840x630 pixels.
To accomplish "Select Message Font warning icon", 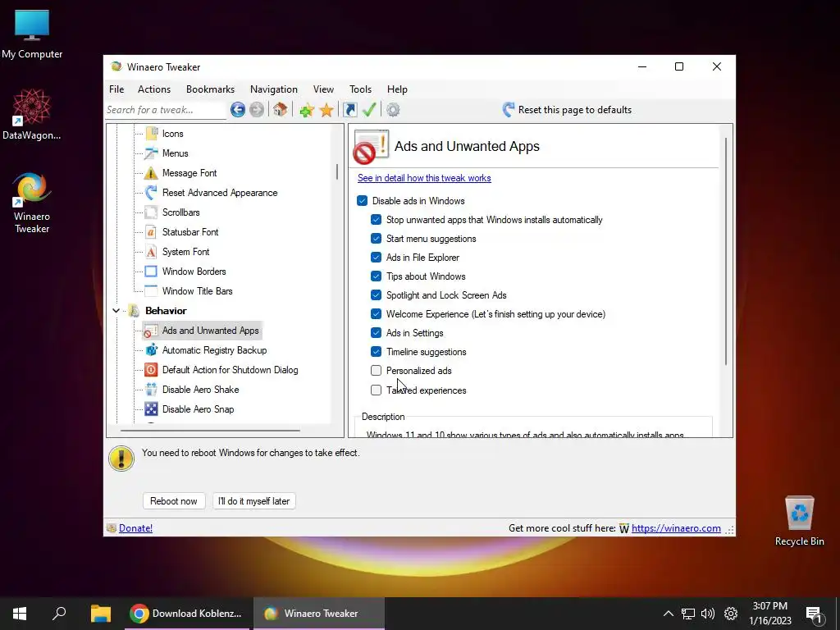I will (152, 173).
